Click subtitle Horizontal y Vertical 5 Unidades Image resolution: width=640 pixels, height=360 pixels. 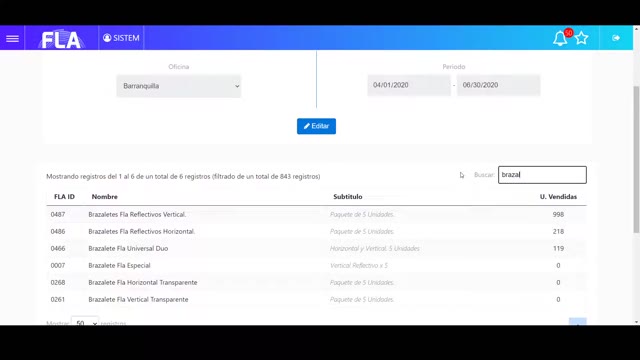coord(375,249)
